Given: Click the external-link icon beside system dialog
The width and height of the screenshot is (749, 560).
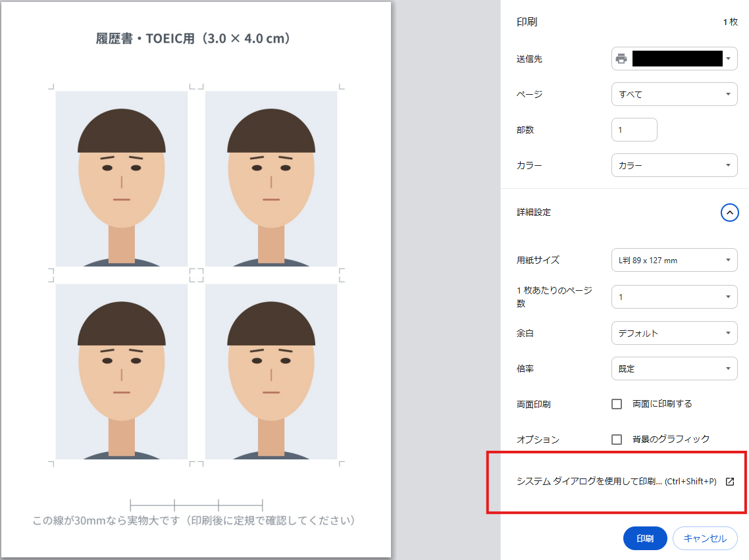Looking at the screenshot, I should [730, 481].
